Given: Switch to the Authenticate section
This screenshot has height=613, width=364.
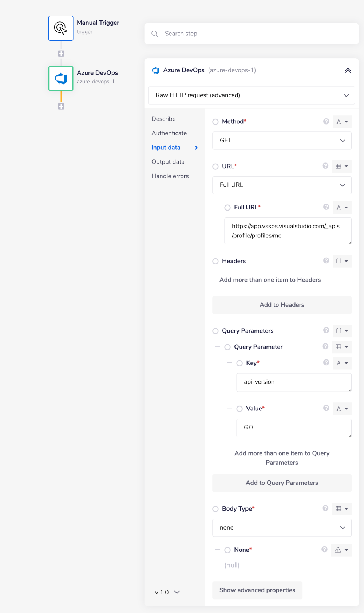Looking at the screenshot, I should (169, 133).
